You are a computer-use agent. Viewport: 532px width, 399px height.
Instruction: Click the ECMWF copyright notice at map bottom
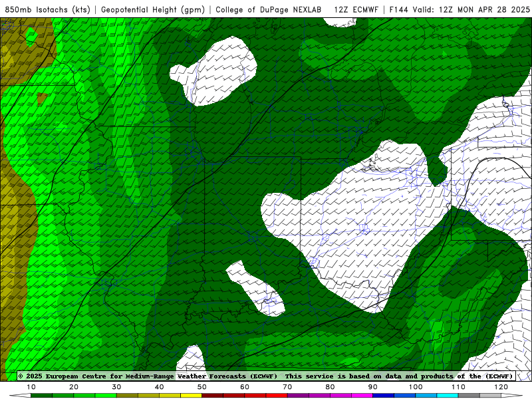click(x=267, y=376)
